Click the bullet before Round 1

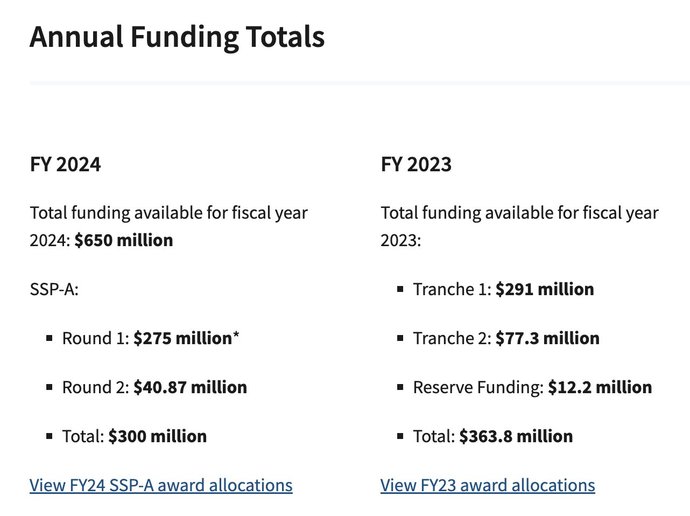pos(49,338)
